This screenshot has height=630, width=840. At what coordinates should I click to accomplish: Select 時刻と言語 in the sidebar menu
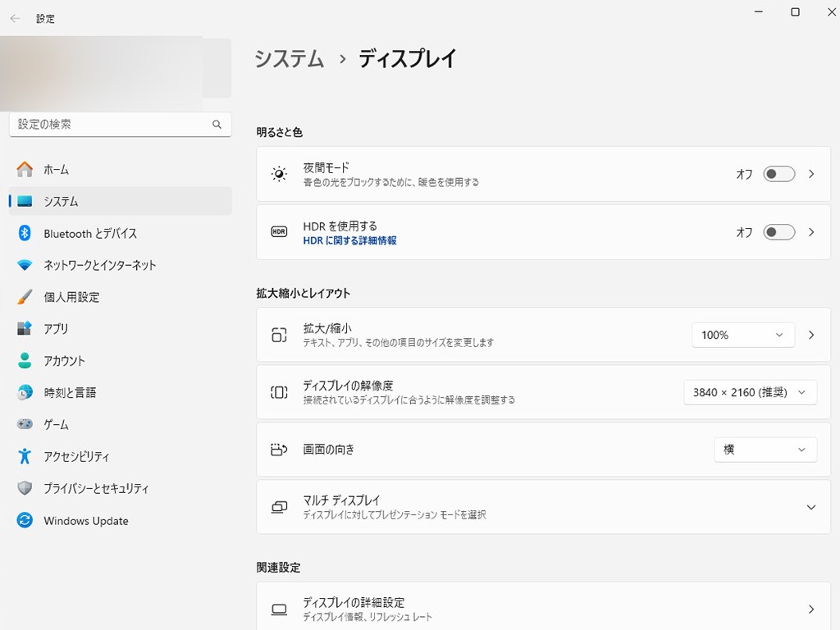pos(70,393)
